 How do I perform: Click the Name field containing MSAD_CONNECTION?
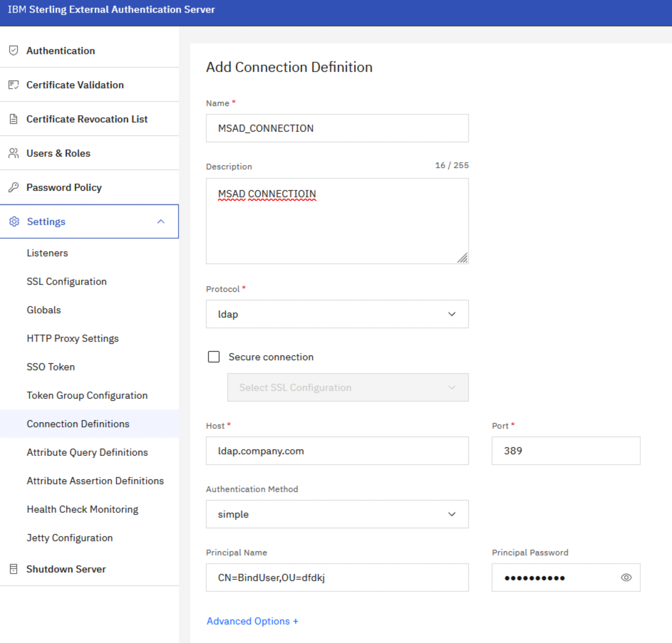[337, 128]
